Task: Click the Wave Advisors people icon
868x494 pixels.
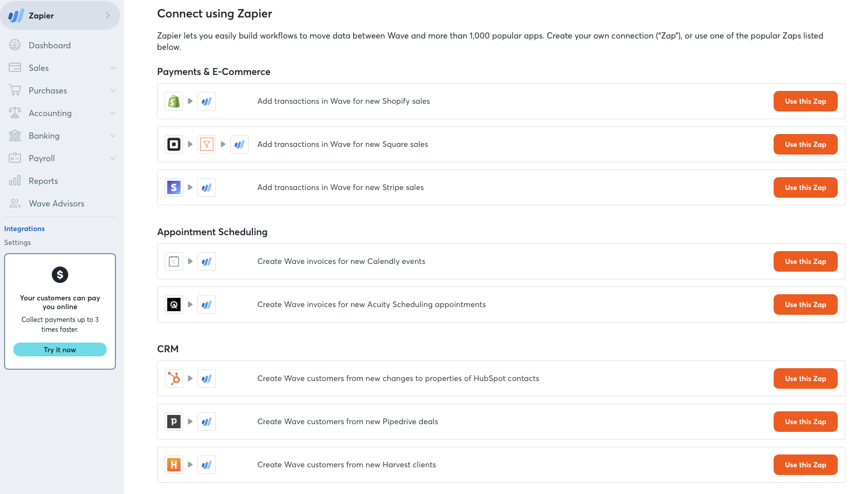Action: (15, 203)
